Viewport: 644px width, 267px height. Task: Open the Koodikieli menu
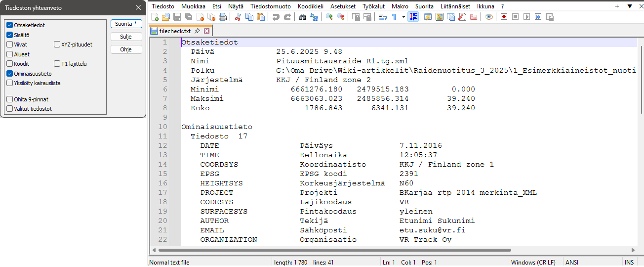click(310, 6)
